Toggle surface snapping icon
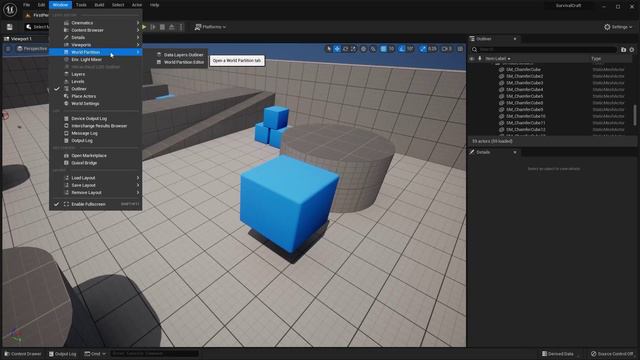Screen dimensions: 640x360 [373, 49]
